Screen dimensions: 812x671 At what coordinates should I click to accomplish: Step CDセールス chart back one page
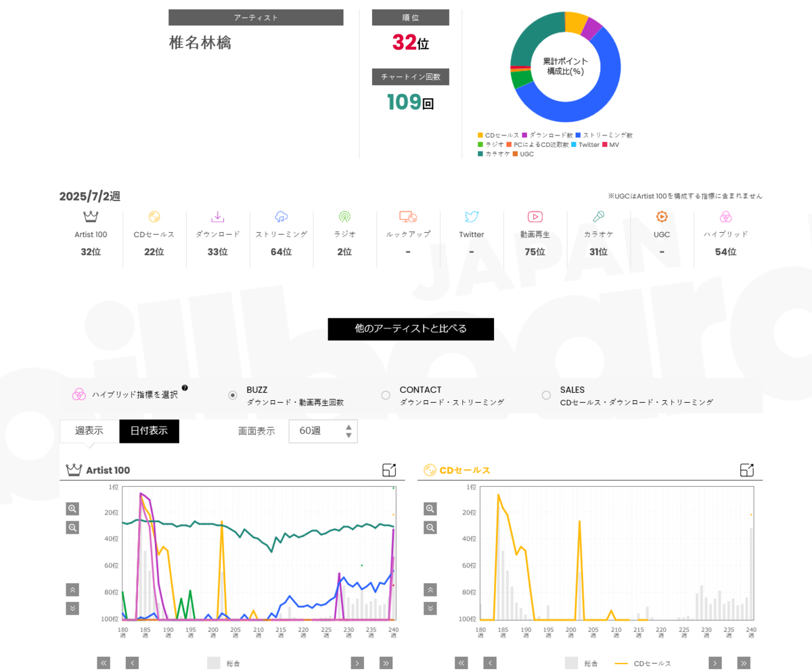[x=491, y=663]
